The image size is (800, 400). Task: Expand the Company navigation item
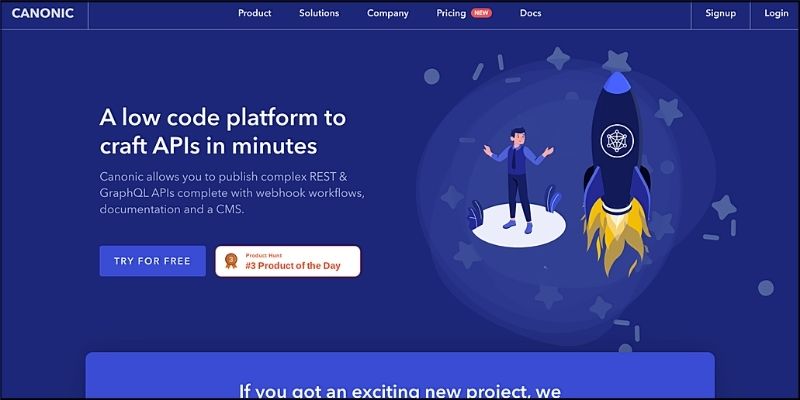388,14
